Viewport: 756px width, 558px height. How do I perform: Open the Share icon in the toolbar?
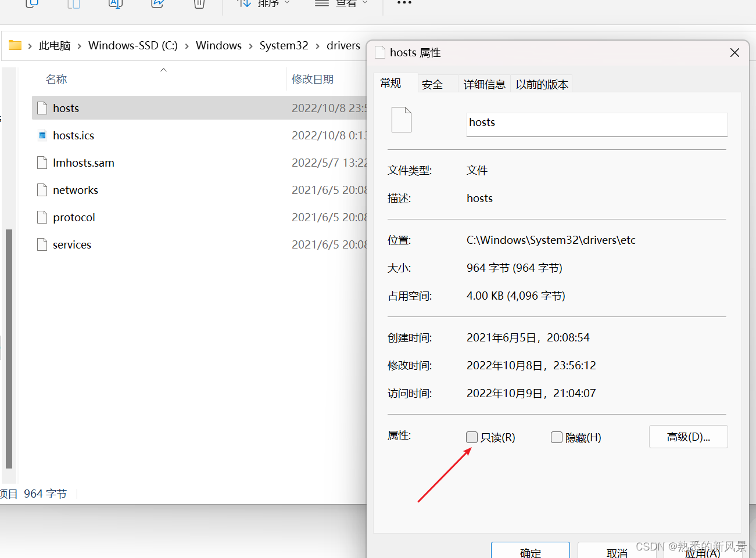pos(157,4)
